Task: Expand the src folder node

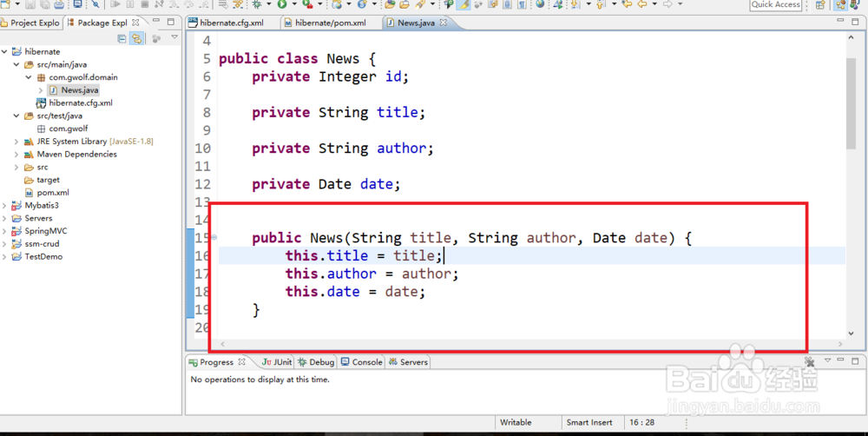Action: [16, 167]
